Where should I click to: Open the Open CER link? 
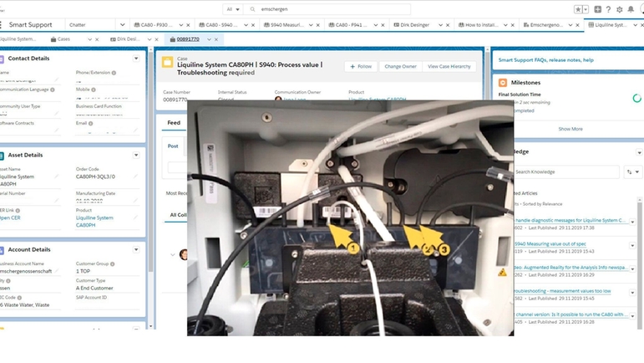[10, 217]
